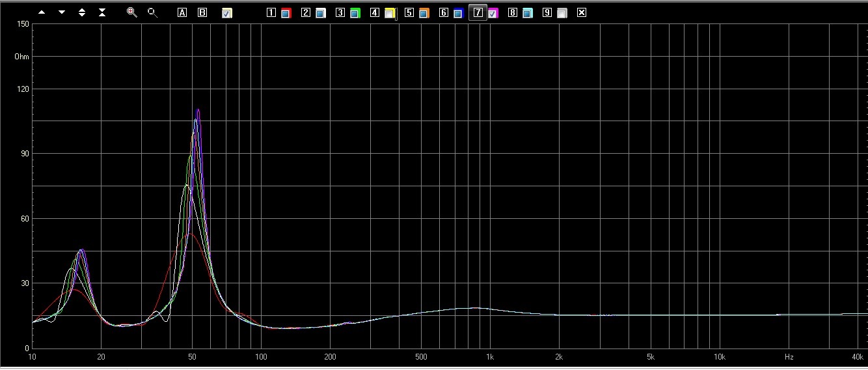Click the zoom out magnifier icon
868x370 pixels.
point(152,12)
